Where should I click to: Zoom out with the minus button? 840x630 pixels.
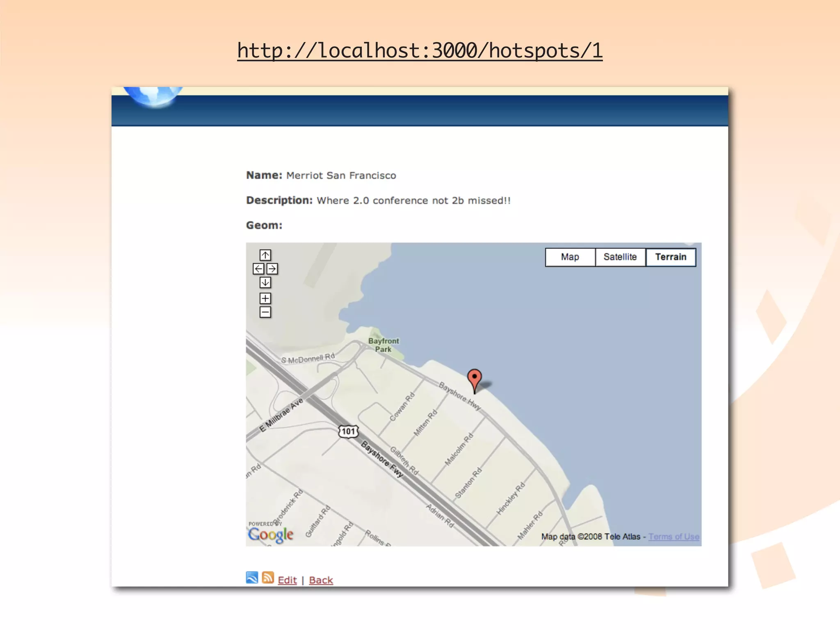265,312
